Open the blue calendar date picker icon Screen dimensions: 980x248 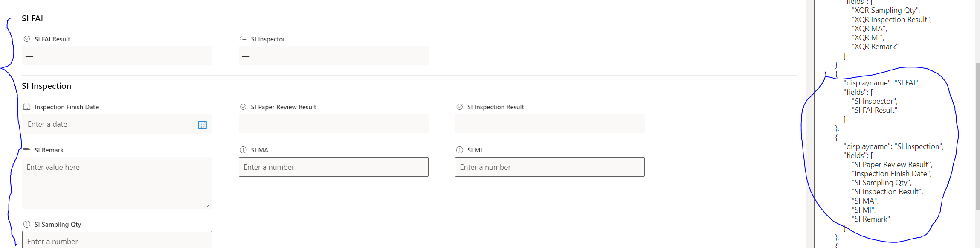[x=203, y=124]
